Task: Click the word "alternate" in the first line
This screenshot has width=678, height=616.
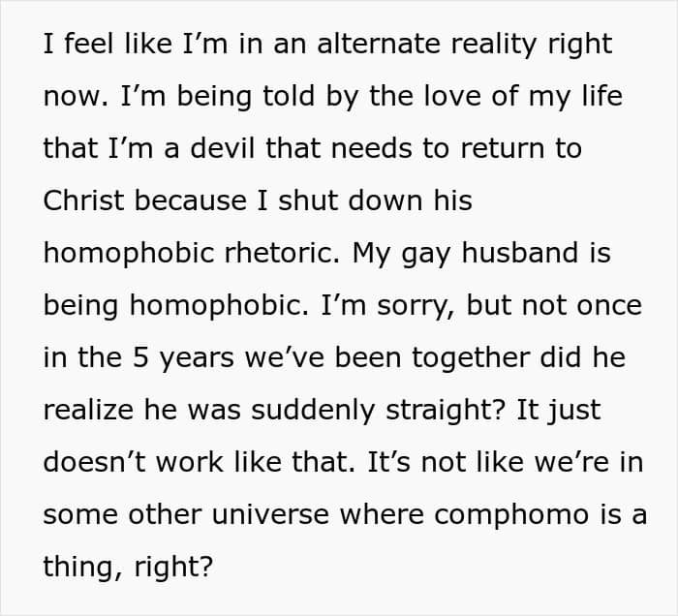Action: click(379, 44)
